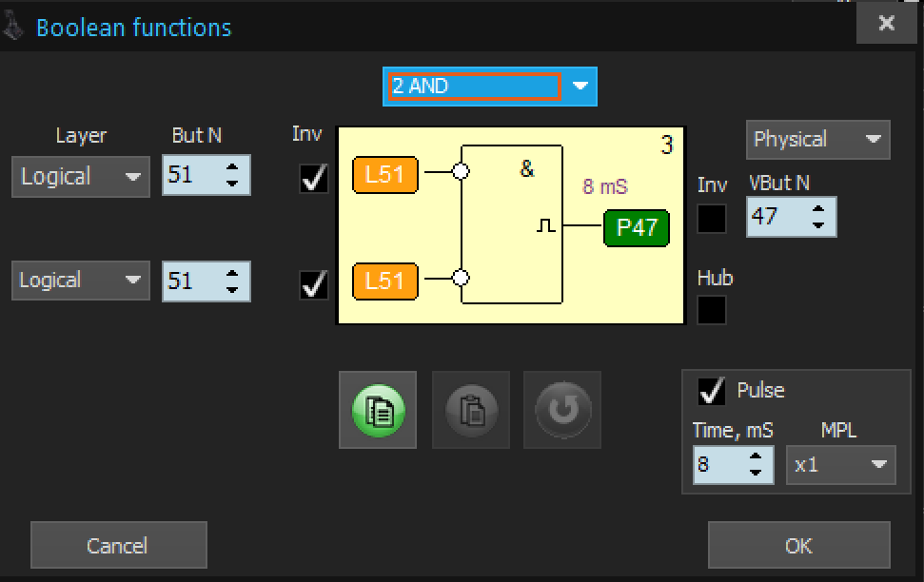This screenshot has width=924, height=582.
Task: Uncheck the first input Inv checkbox
Action: click(x=314, y=178)
